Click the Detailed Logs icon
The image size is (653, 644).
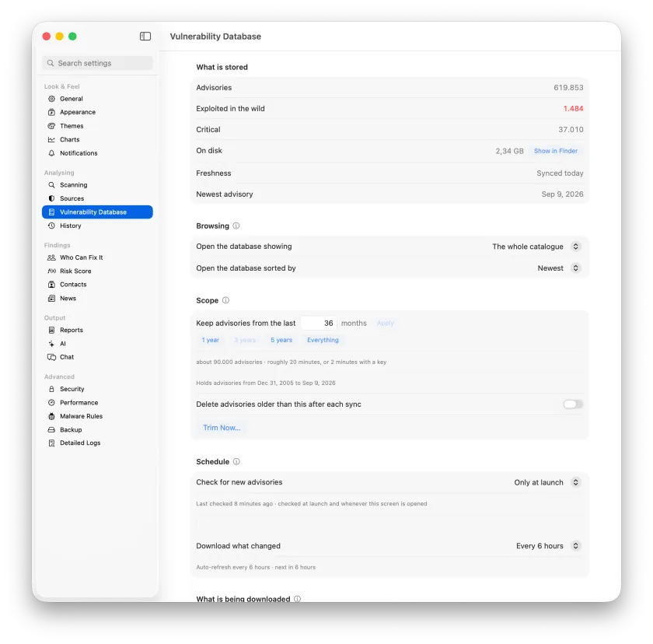click(51, 443)
